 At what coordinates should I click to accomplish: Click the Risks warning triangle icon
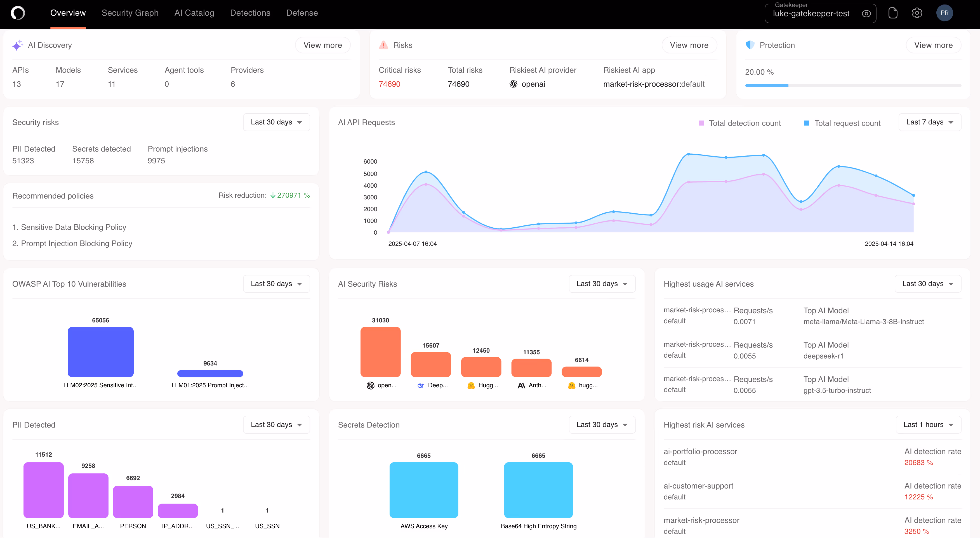[x=383, y=45]
